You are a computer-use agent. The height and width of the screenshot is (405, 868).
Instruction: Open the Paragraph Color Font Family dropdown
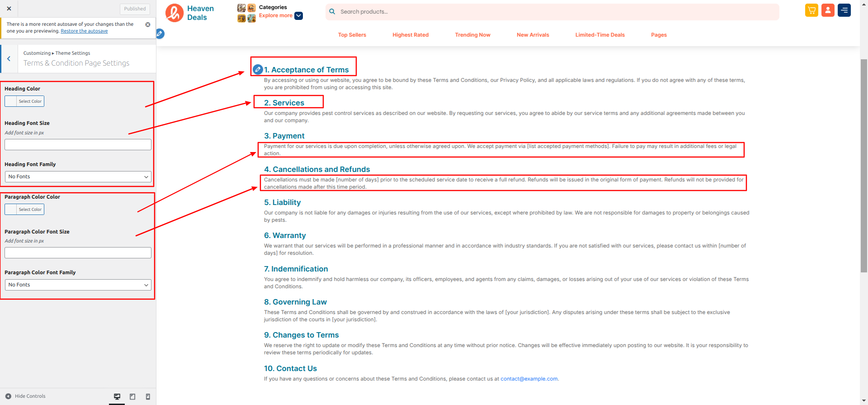point(78,285)
